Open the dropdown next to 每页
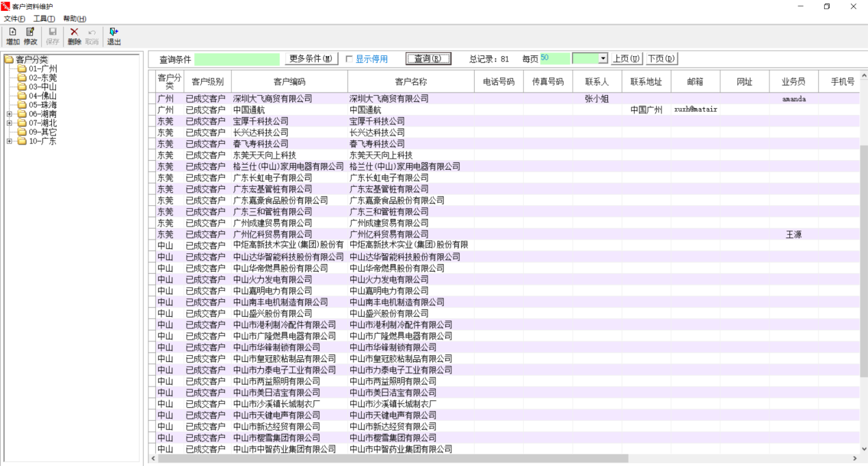 click(603, 59)
